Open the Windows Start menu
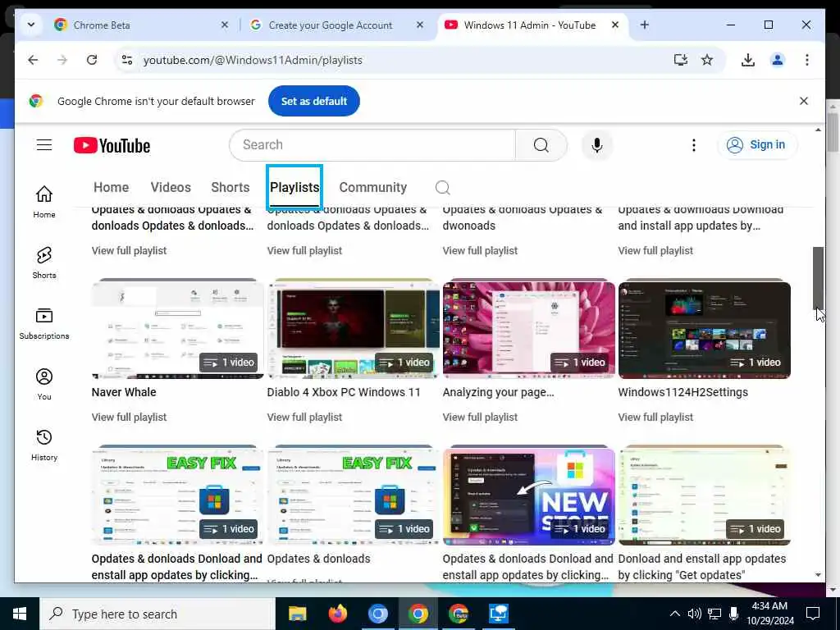The height and width of the screenshot is (630, 840). click(20, 614)
